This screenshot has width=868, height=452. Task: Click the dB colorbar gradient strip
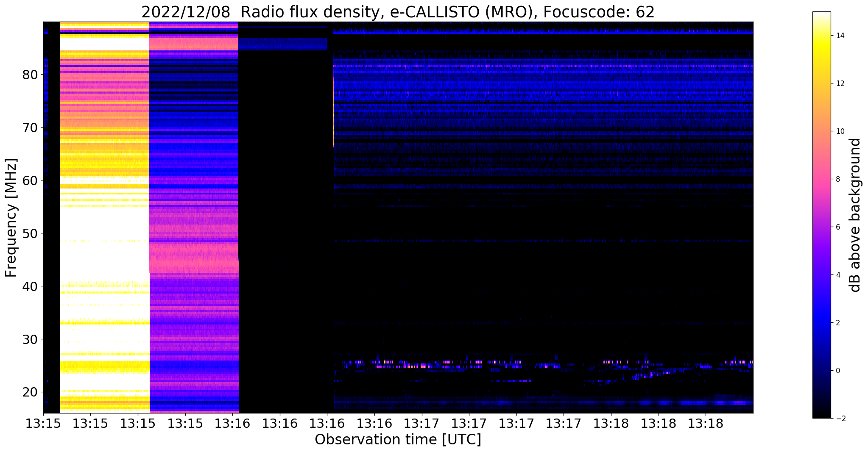[x=821, y=215]
